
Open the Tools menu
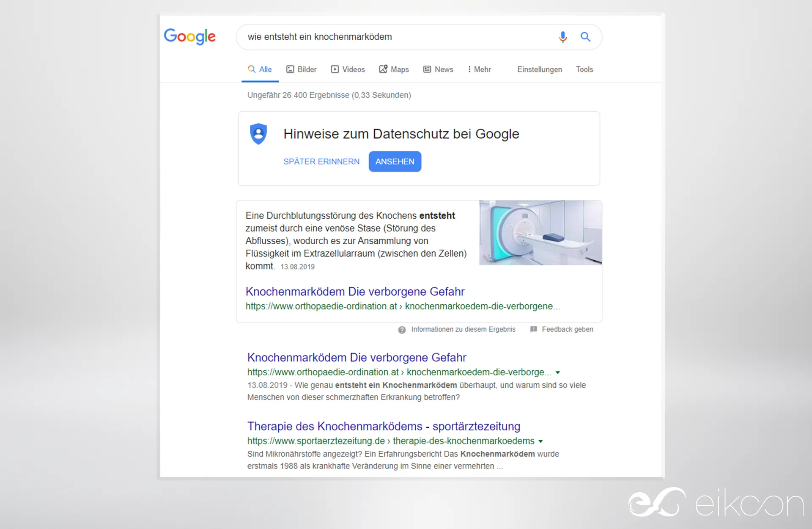click(584, 69)
